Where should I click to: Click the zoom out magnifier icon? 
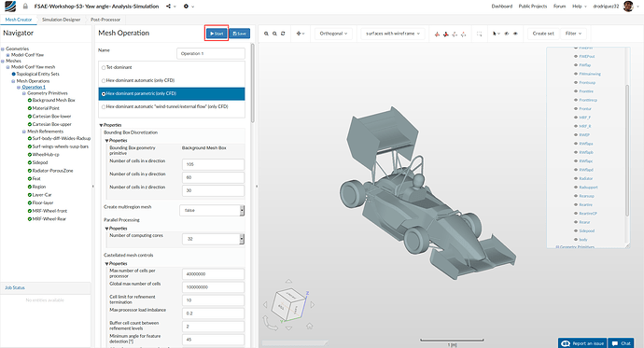[x=274, y=34]
